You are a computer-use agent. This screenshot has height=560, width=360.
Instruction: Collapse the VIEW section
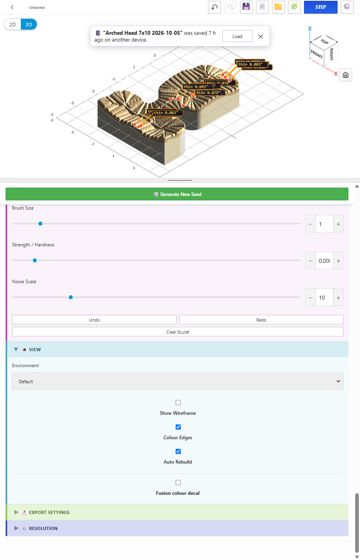coord(177,349)
